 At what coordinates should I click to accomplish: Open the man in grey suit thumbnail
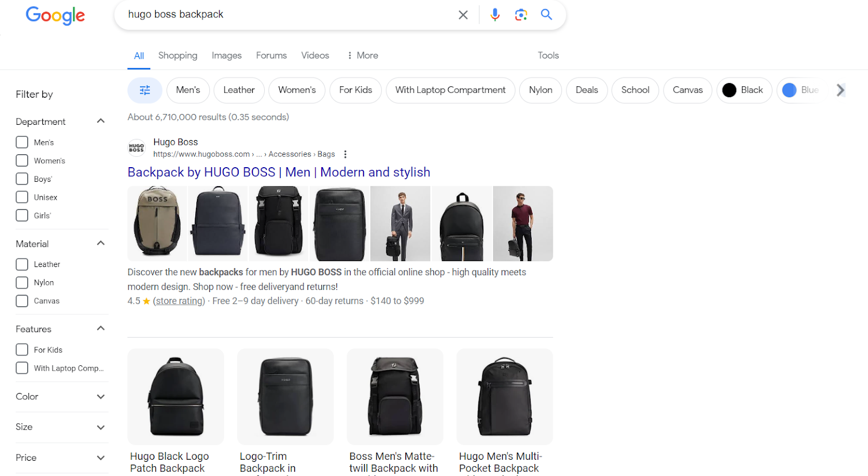[x=400, y=224]
